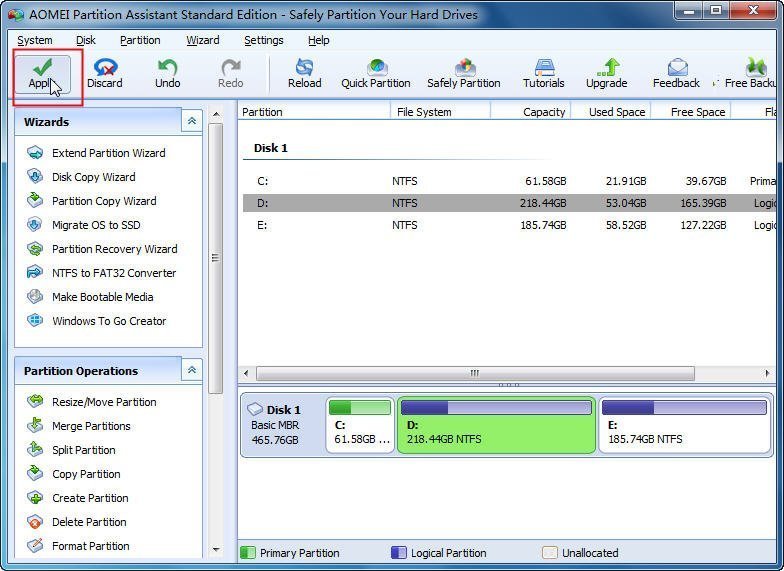Select D: 218.44GB NTFS block in disk map

point(496,425)
